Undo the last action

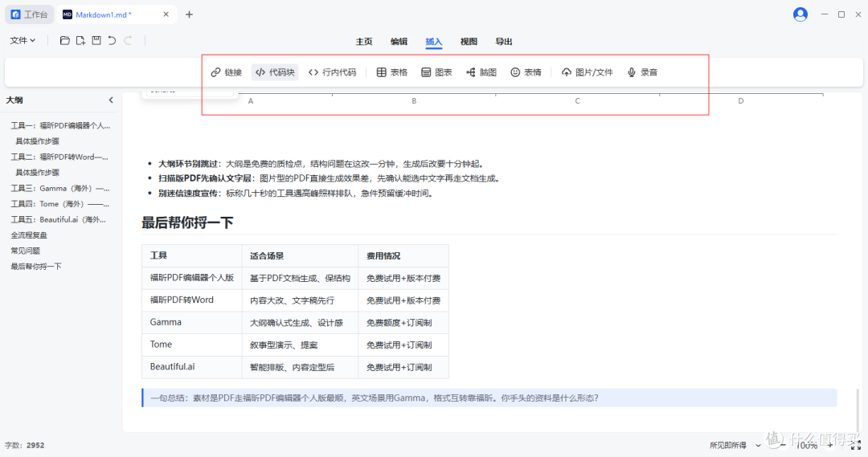(113, 40)
